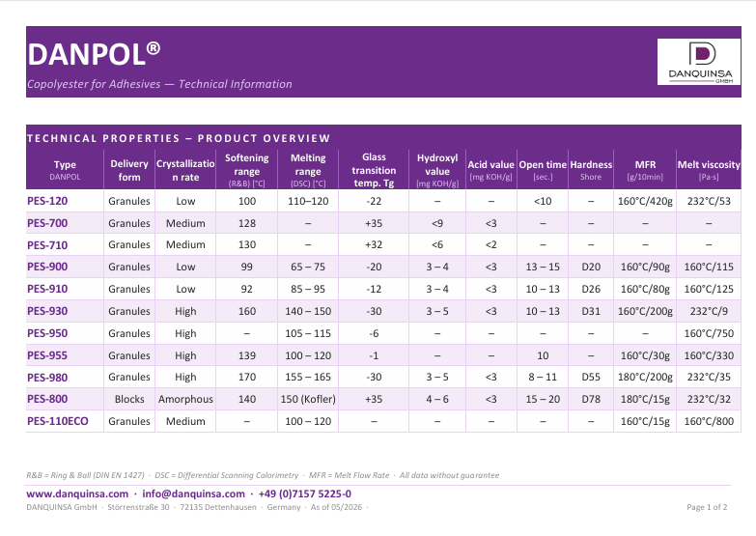Viewport: 756px width, 536px height.
Task: Open the www.danquinsa.com website link
Action: coord(77,494)
